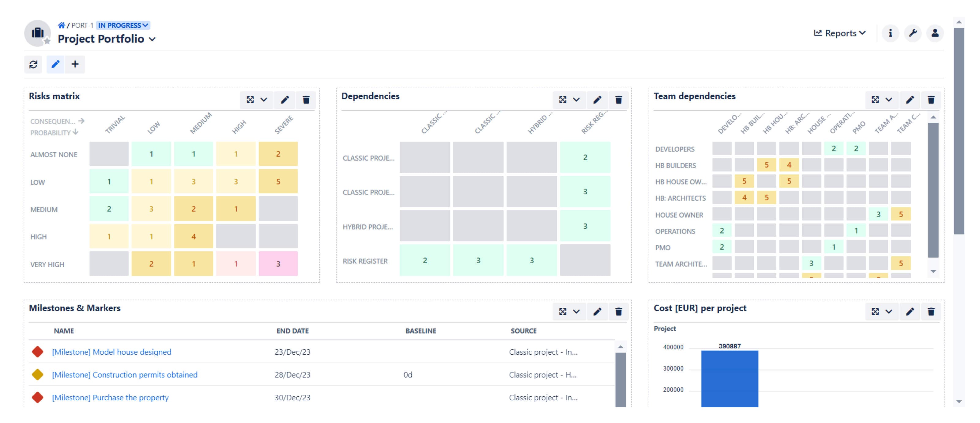Edit the Cost per project widget
This screenshot has height=423, width=980.
(x=910, y=312)
